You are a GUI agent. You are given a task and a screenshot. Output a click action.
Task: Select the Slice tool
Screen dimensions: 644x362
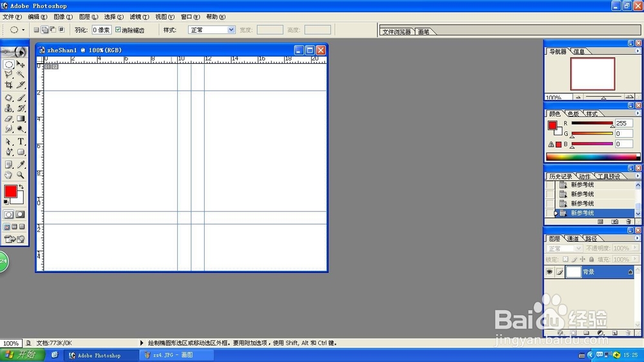tap(21, 84)
